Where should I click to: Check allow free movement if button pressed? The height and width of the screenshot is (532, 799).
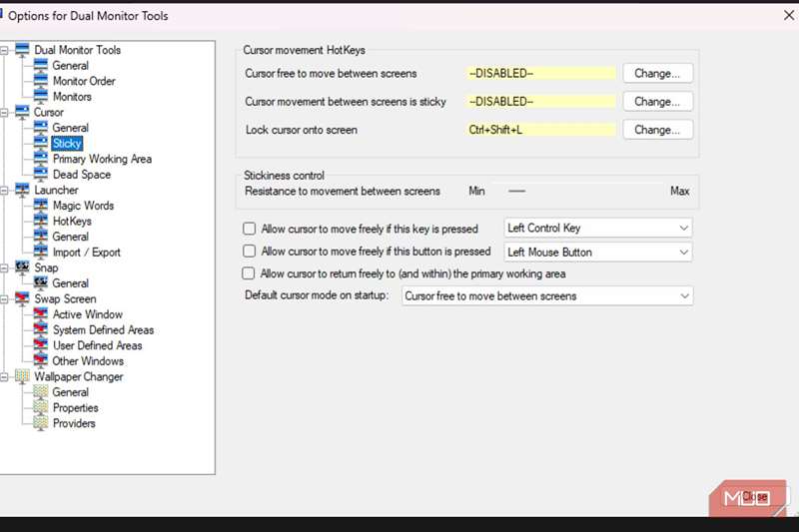(x=250, y=252)
